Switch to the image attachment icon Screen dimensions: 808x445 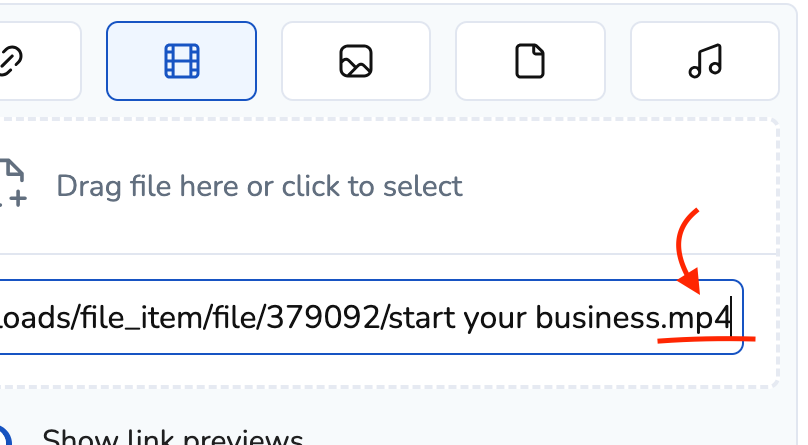[x=356, y=61]
